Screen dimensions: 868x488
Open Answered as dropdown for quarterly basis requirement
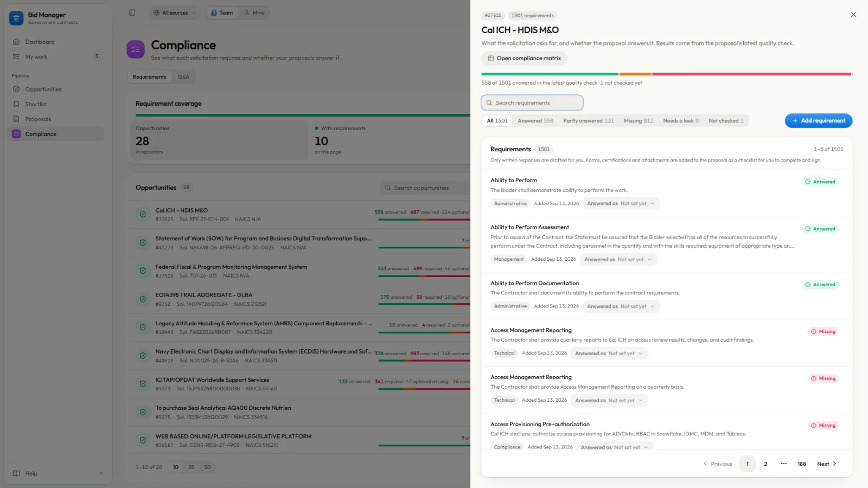[x=609, y=401]
